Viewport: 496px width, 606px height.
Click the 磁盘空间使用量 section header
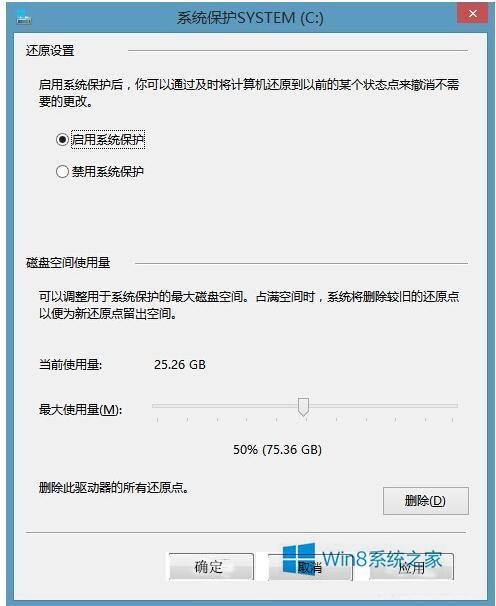68,263
